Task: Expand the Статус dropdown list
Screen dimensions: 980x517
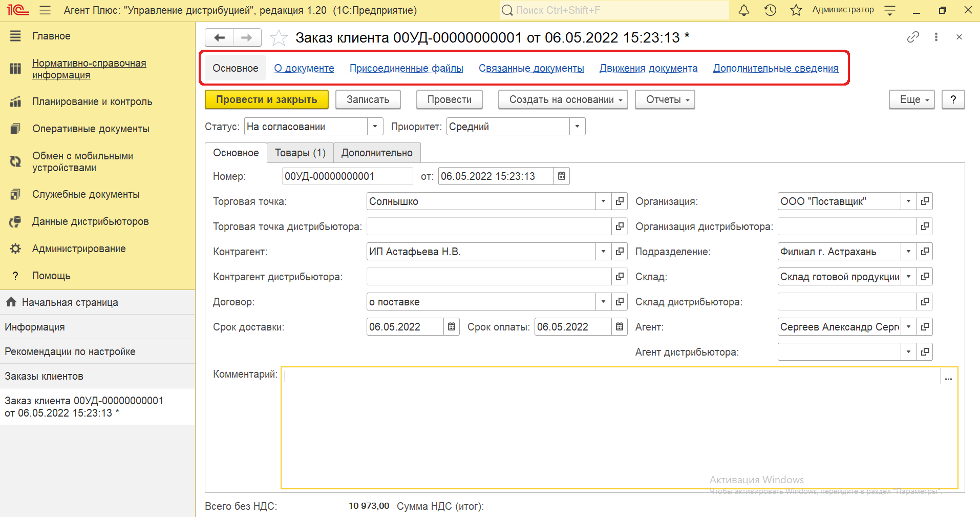Action: coord(375,127)
